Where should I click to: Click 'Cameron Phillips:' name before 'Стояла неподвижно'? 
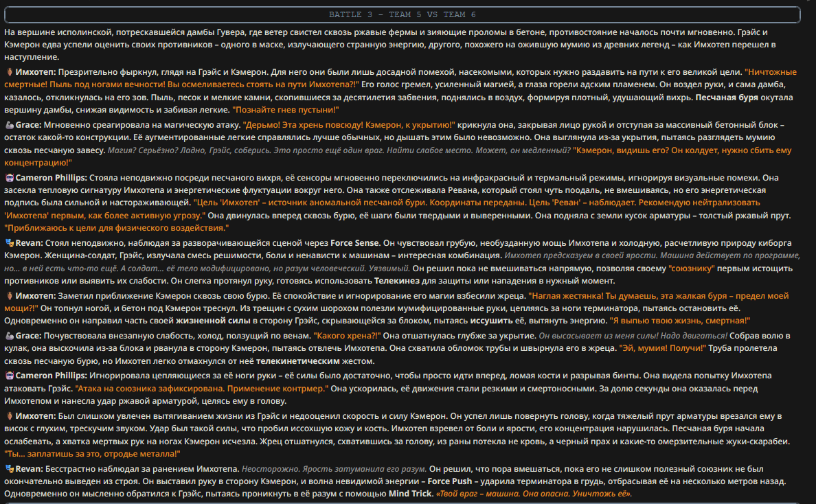pos(51,178)
